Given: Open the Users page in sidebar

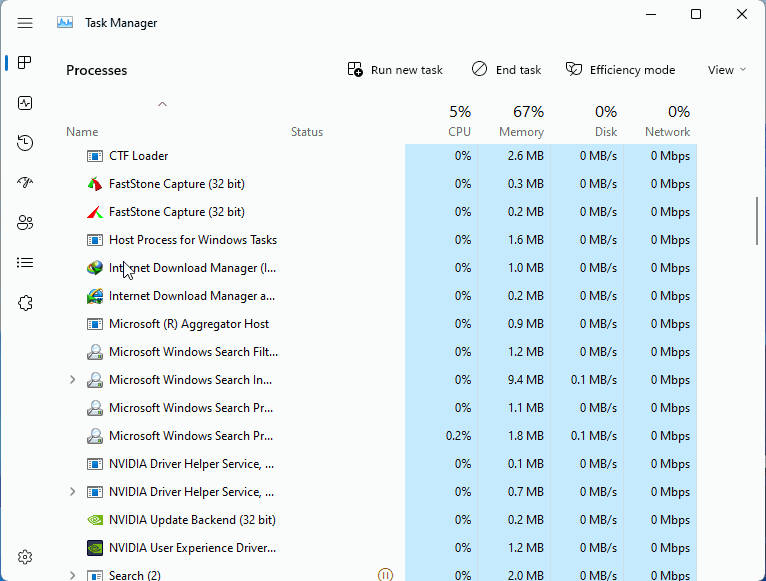Looking at the screenshot, I should click(25, 223).
